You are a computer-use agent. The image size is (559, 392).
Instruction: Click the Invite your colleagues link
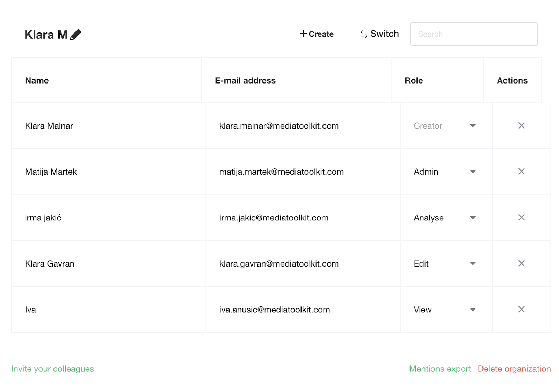(x=52, y=369)
